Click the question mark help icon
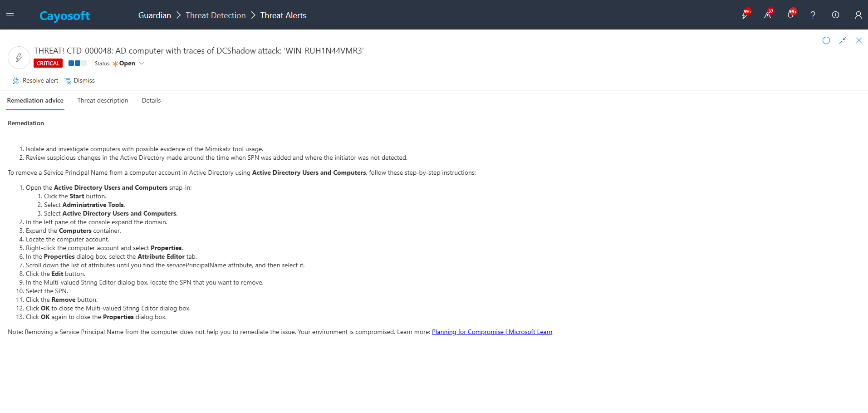Image resolution: width=868 pixels, height=413 pixels. coord(813,15)
